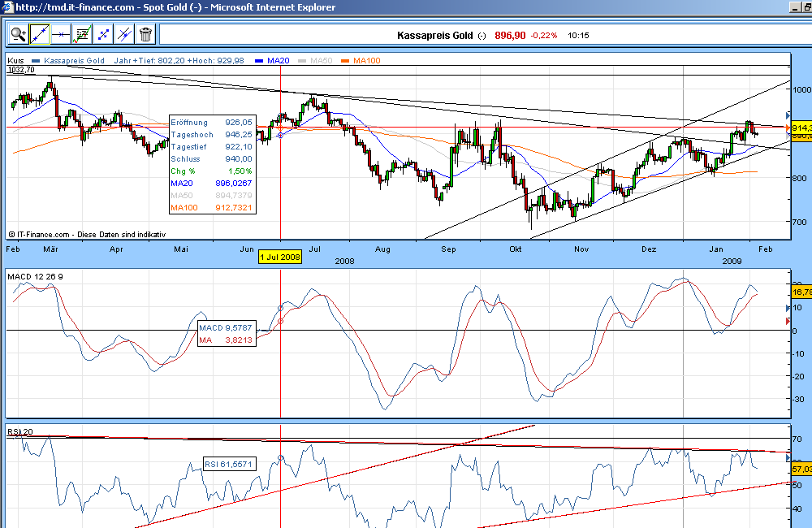Select the horizontal line tool
This screenshot has height=528, width=812.
point(60,34)
